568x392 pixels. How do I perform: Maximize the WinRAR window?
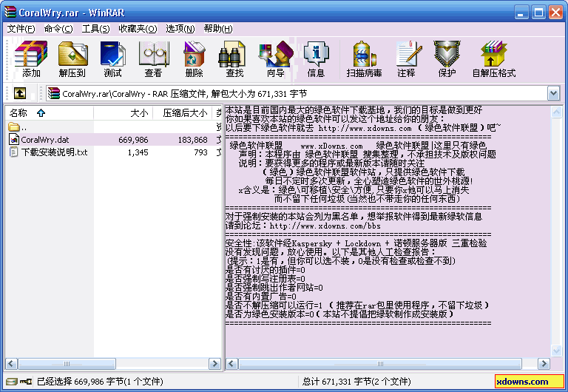pyautogui.click(x=538, y=13)
